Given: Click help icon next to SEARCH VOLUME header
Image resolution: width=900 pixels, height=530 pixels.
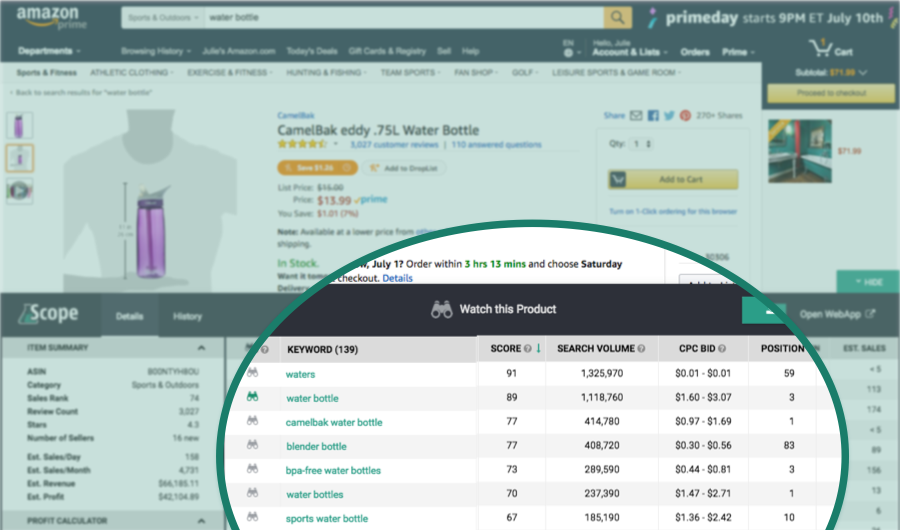Looking at the screenshot, I should (x=641, y=349).
